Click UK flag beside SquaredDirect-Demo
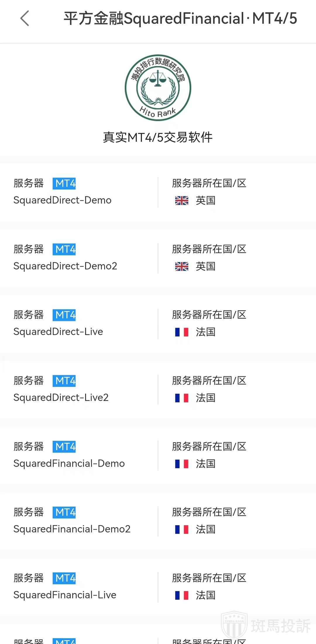Image resolution: width=316 pixels, height=644 pixels. coord(182,201)
